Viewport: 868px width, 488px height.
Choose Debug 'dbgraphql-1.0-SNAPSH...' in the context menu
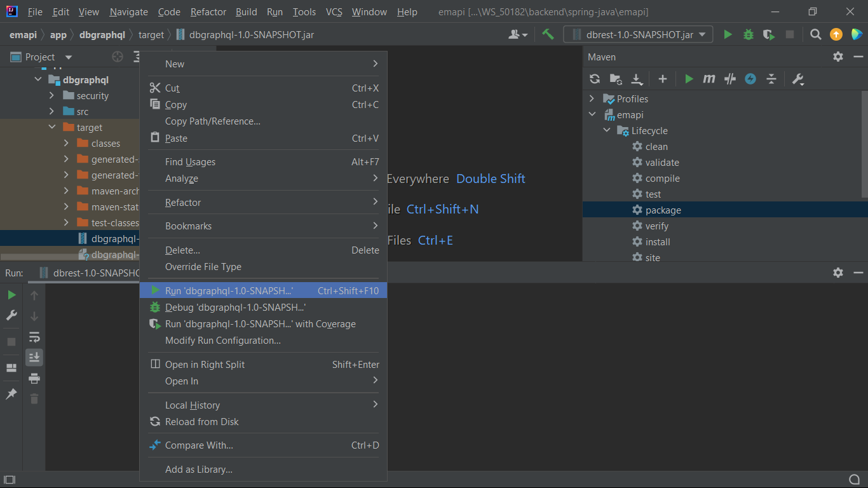point(263,308)
